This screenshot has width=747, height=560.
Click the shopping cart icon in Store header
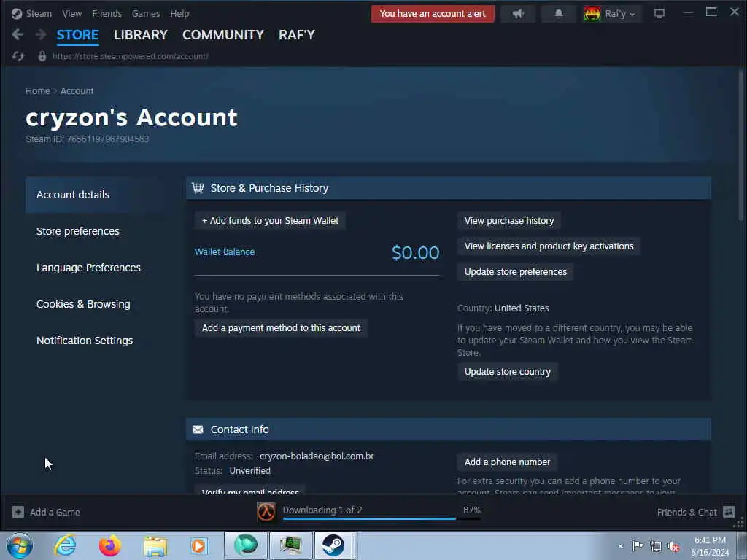[198, 188]
